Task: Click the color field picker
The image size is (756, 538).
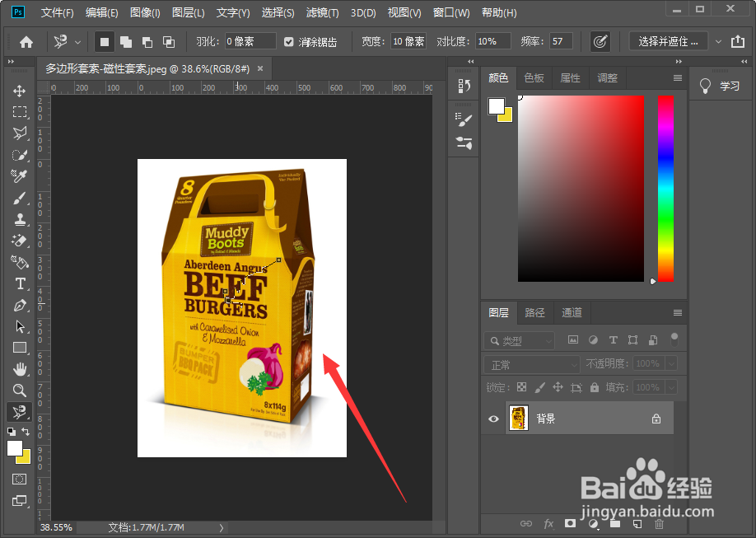Action: 581,188
